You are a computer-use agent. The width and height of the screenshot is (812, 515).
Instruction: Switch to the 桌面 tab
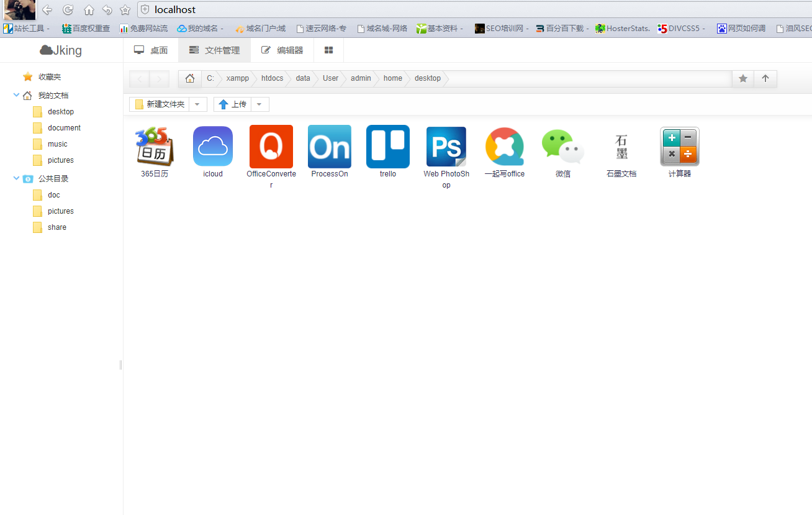coord(151,50)
